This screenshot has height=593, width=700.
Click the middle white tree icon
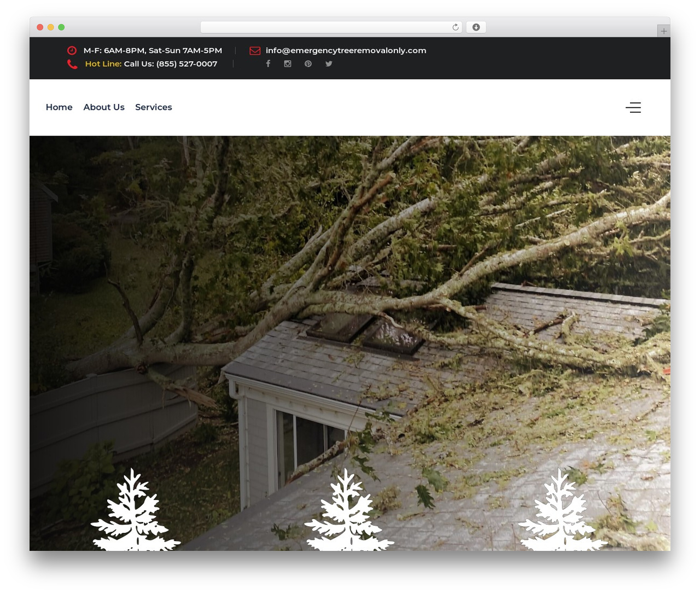[349, 509]
